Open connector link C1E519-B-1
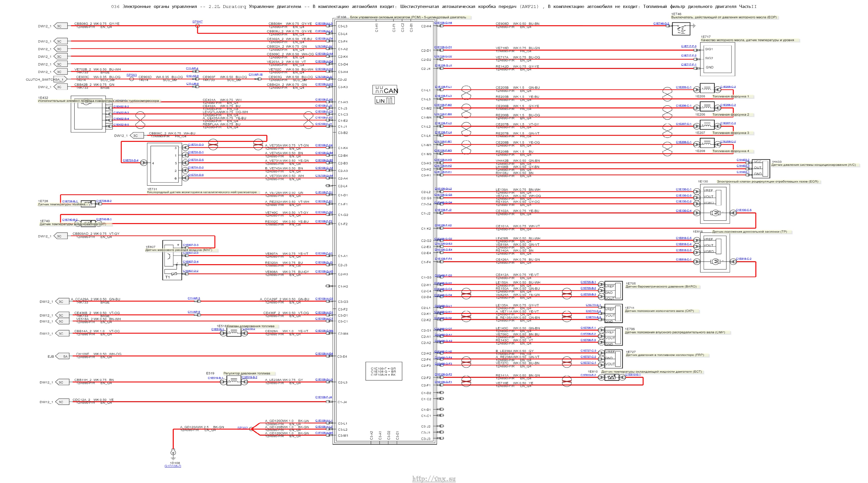Image resolution: width=868 pixels, height=483 pixels. 215,378
